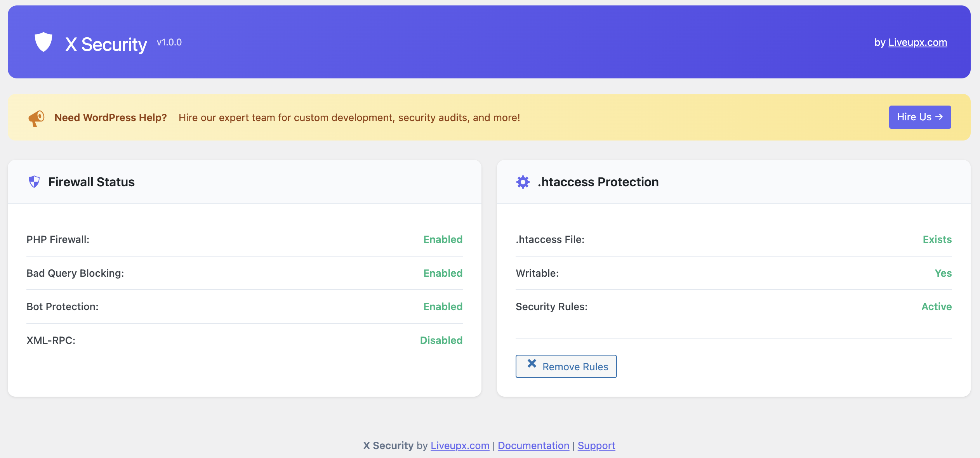Open the Support link
This screenshot has height=458, width=980.
tap(596, 446)
